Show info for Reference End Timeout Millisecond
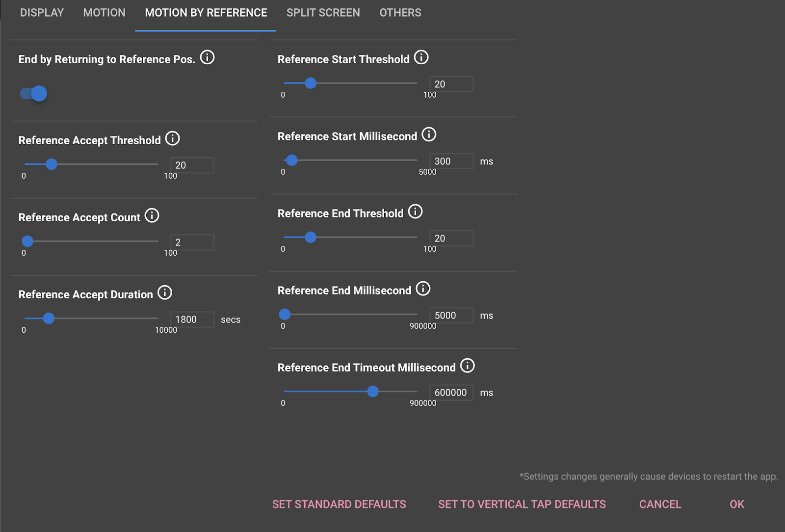Screen dimensions: 785x532 pyautogui.click(x=468, y=366)
